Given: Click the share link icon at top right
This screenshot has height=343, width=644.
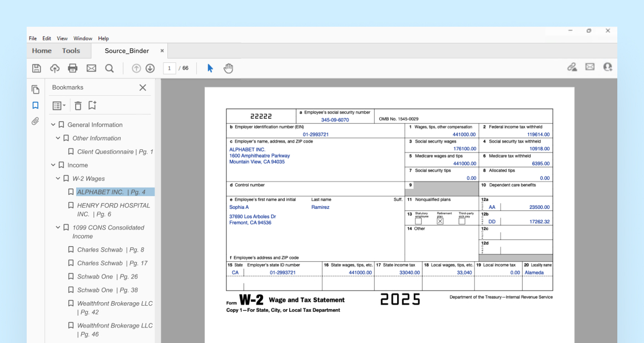Looking at the screenshot, I should click(x=572, y=67).
